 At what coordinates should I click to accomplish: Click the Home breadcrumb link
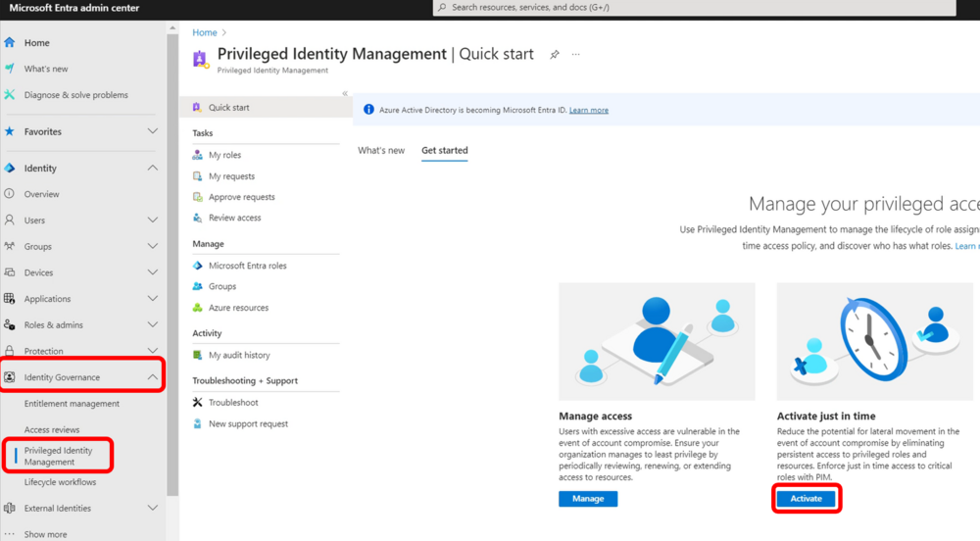pos(205,32)
